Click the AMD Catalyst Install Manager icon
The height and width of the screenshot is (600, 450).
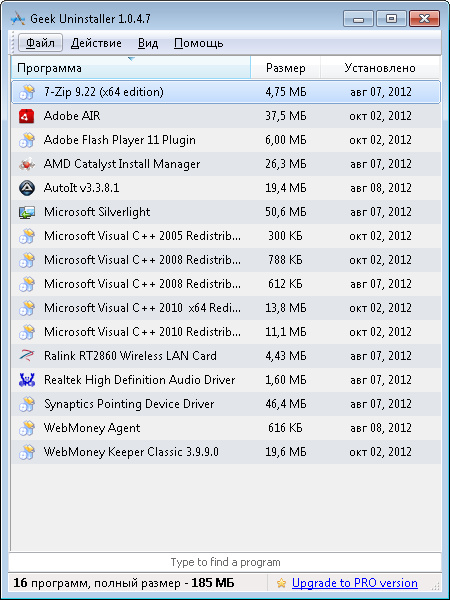(x=27, y=164)
